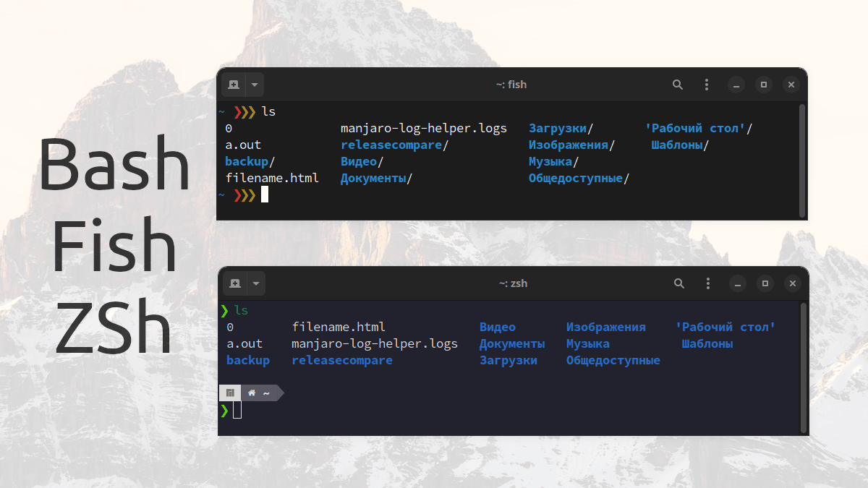
Task: Maximize the zsh terminal window
Action: (x=765, y=283)
